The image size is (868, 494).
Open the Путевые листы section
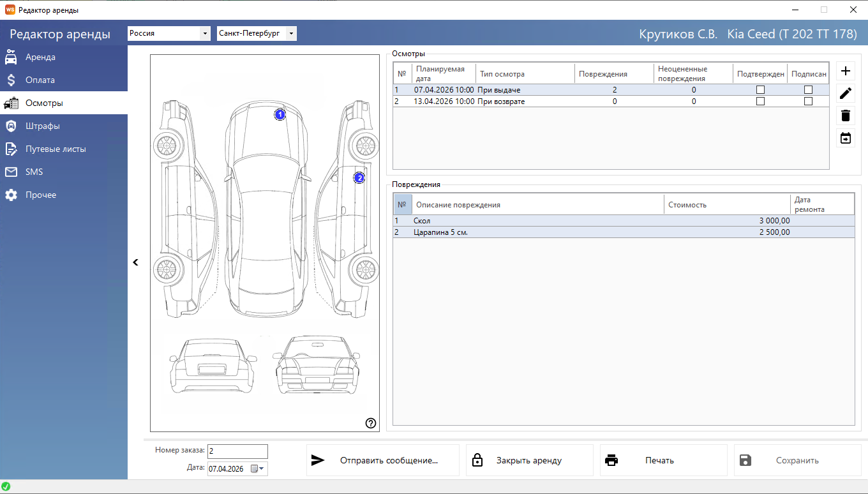click(x=64, y=149)
